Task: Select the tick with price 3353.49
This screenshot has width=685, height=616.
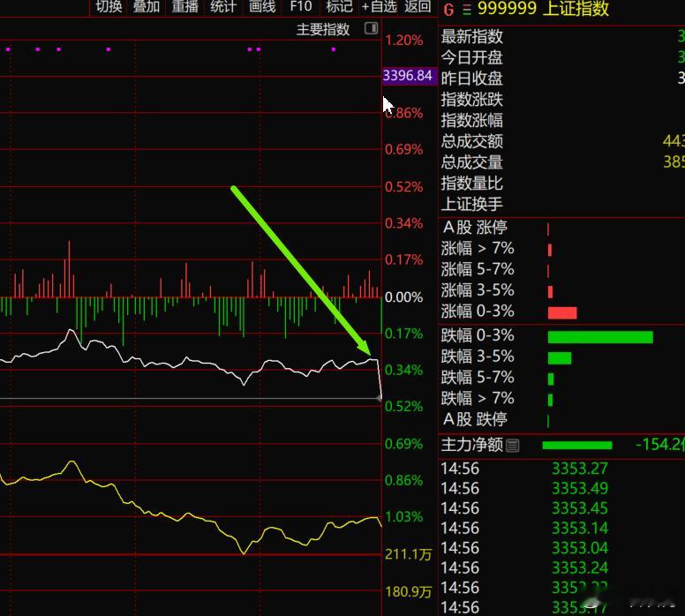Action: [561, 488]
